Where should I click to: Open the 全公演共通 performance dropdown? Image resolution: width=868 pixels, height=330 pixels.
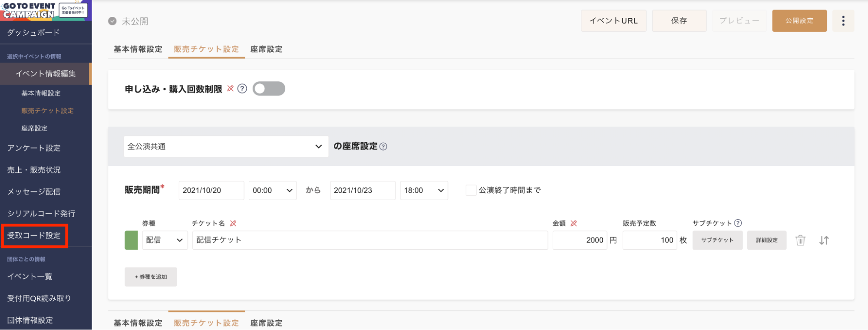pyautogui.click(x=226, y=147)
